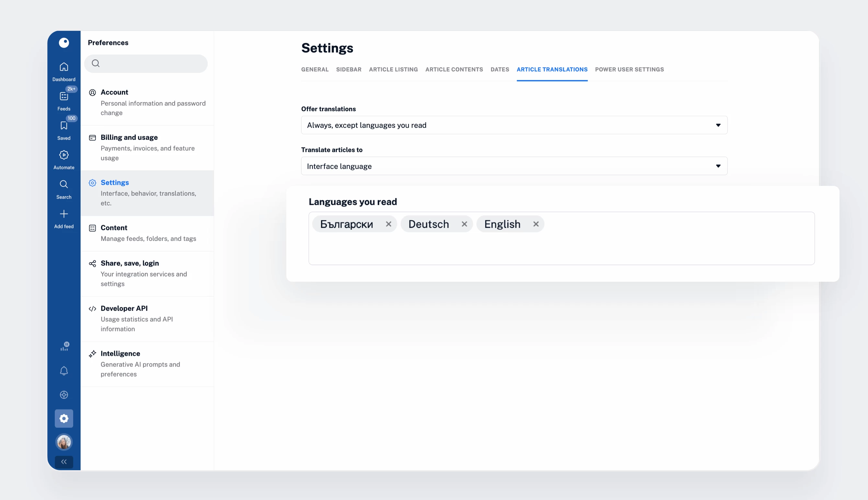Image resolution: width=868 pixels, height=500 pixels.
Task: Remove the Български language tag
Action: [x=388, y=224]
